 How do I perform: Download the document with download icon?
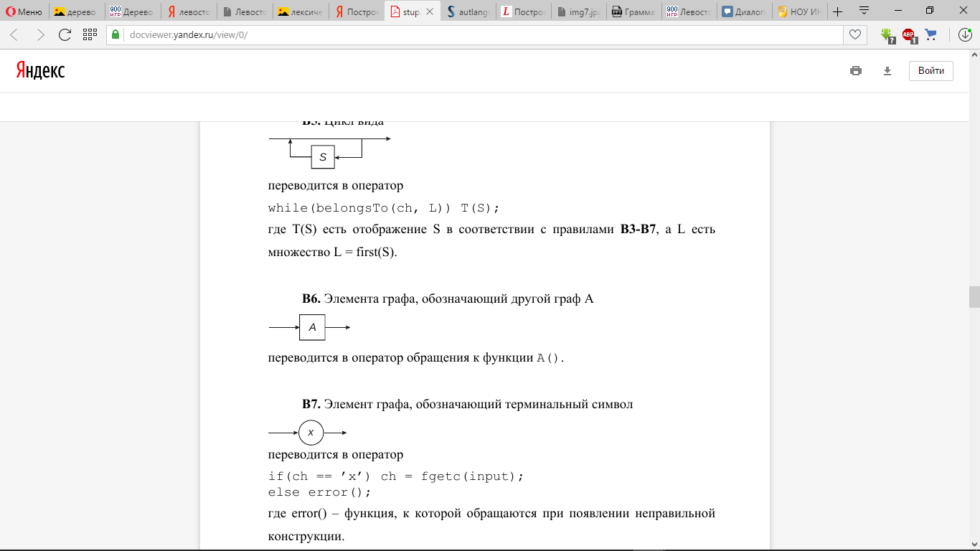click(887, 70)
